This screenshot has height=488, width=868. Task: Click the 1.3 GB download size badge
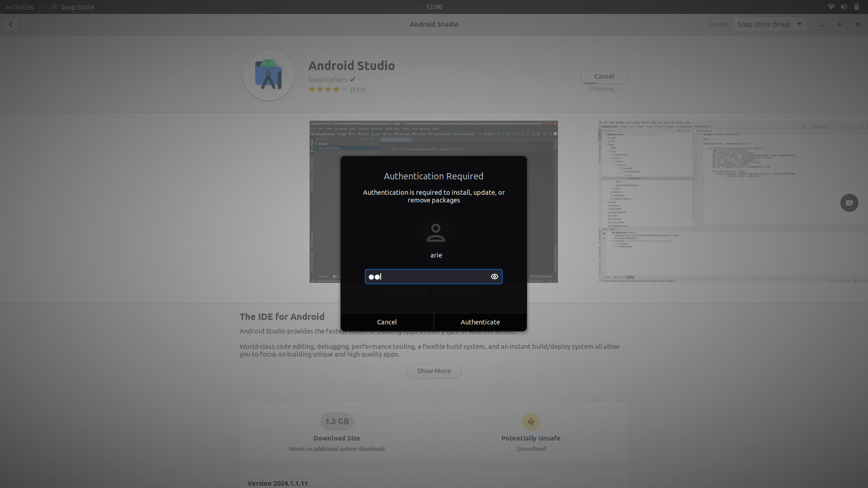[x=337, y=422]
